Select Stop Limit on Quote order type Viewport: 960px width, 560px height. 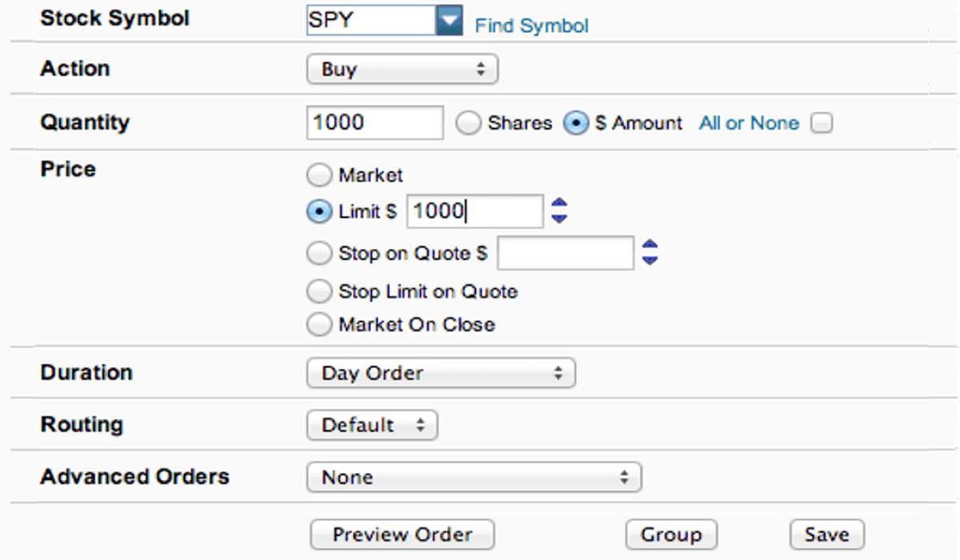point(319,290)
